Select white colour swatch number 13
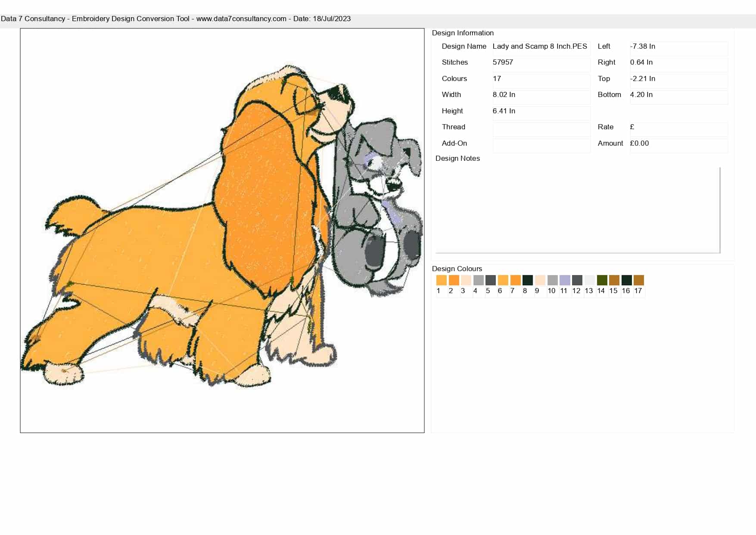The height and width of the screenshot is (535, 756). point(589,280)
